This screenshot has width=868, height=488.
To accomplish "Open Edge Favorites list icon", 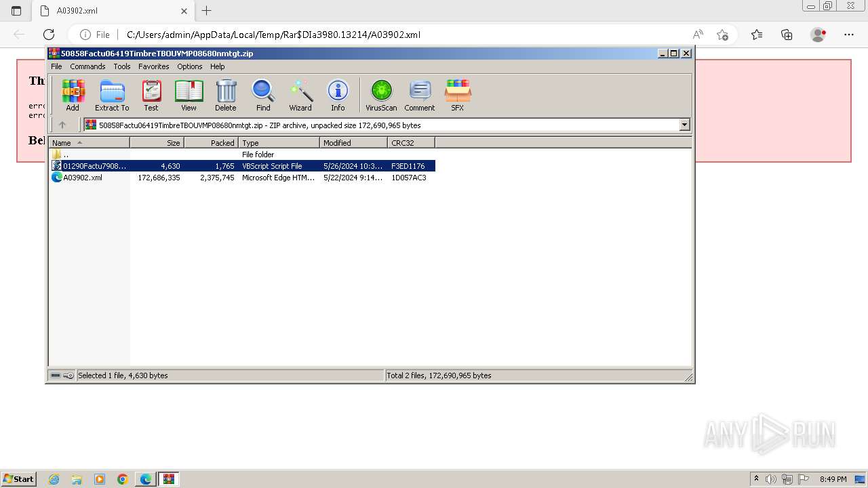I will (757, 35).
